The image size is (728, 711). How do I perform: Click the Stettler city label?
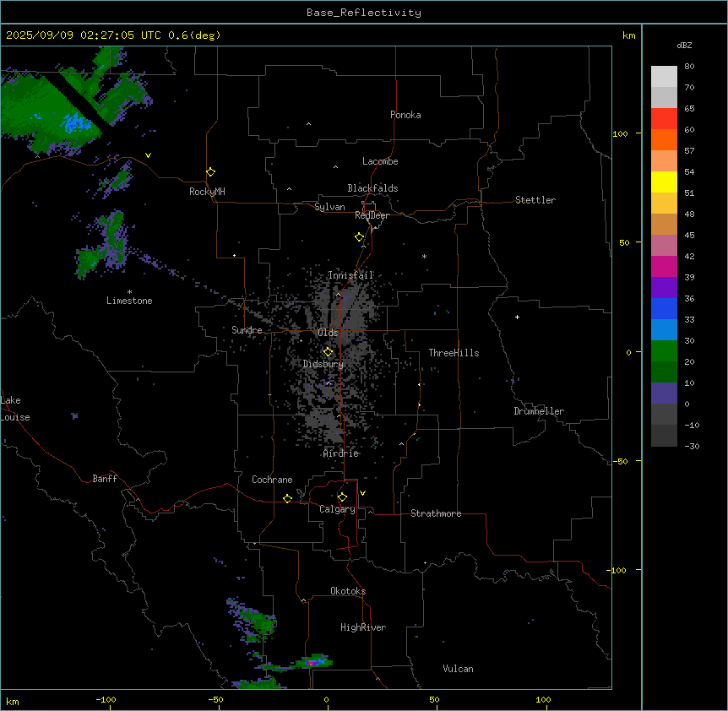click(535, 200)
